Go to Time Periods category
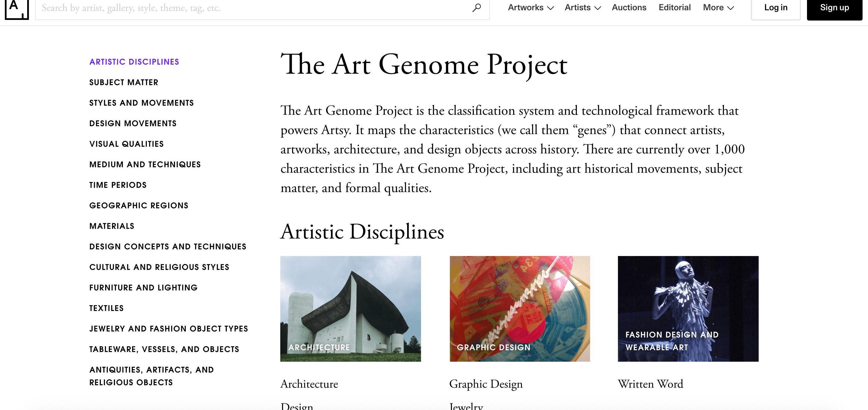 [118, 185]
